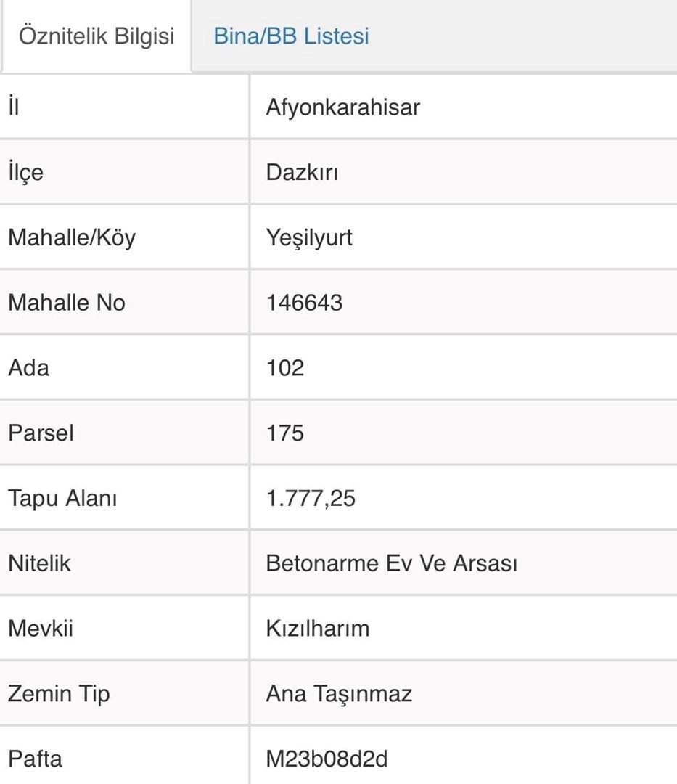Click the Tapu Alanı row label
This screenshot has height=784, width=677.
62,498
